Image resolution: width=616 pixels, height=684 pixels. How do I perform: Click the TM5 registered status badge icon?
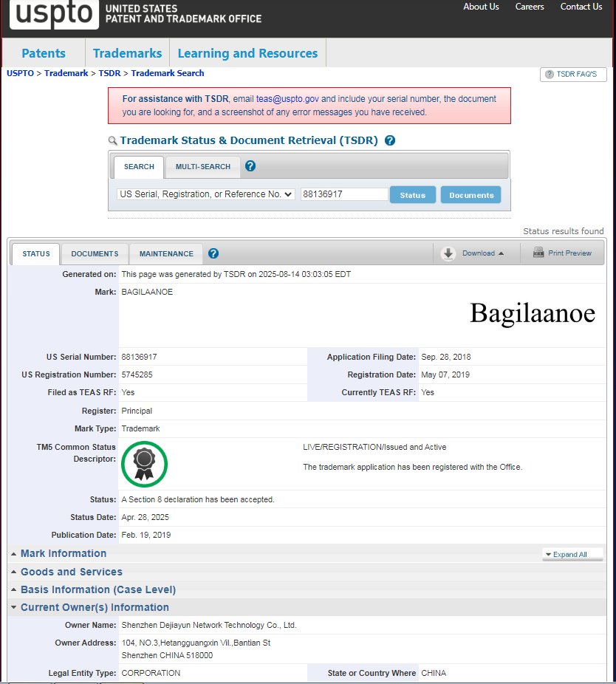point(144,464)
